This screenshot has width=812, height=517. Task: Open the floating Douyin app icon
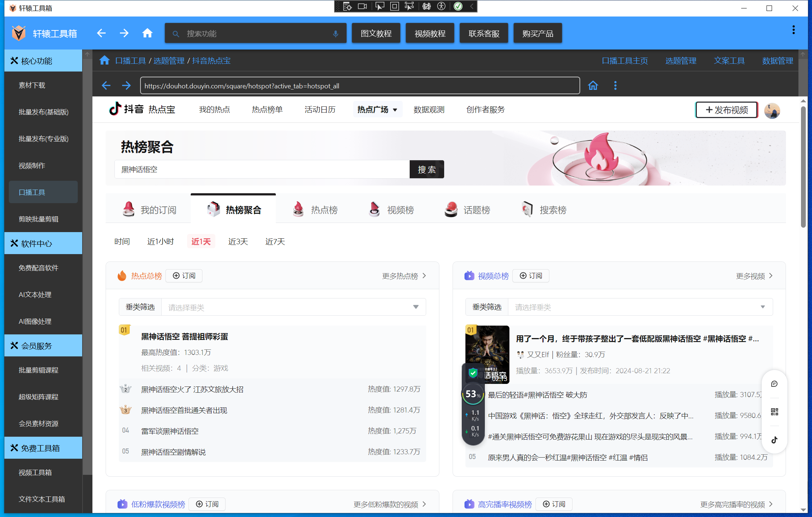coord(775,440)
